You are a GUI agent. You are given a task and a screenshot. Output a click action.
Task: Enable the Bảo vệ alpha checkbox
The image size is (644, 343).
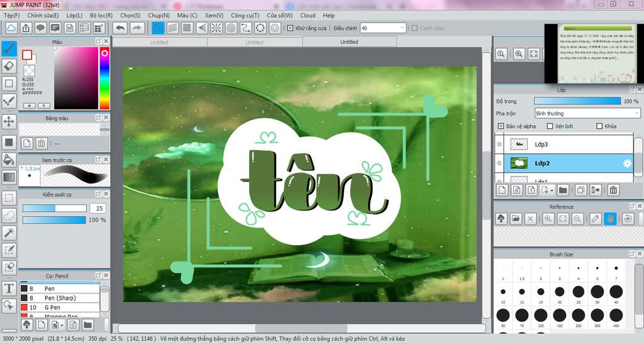[500, 126]
